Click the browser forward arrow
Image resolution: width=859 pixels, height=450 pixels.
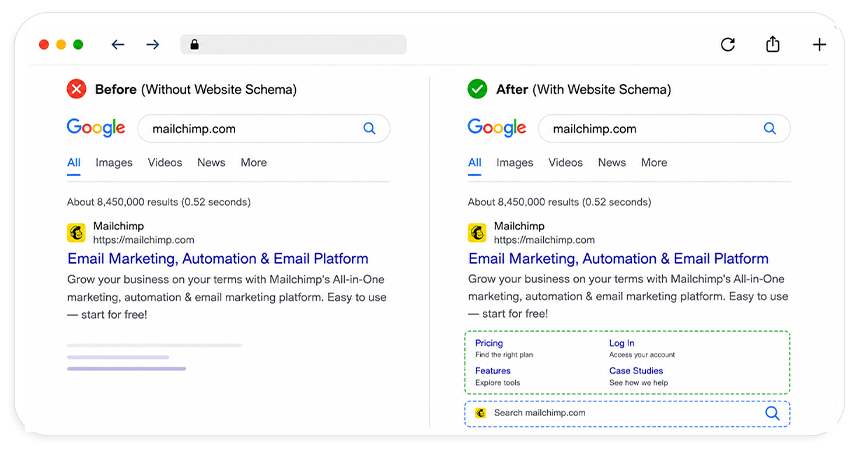[153, 44]
